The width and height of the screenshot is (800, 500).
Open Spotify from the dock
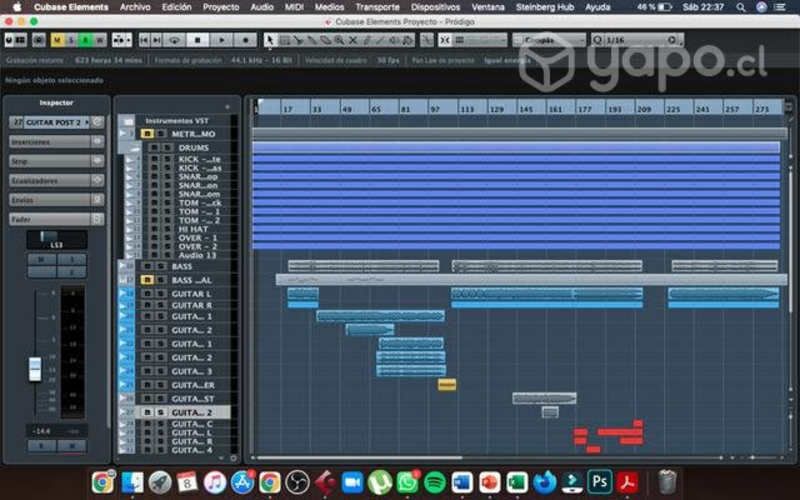coord(434,482)
